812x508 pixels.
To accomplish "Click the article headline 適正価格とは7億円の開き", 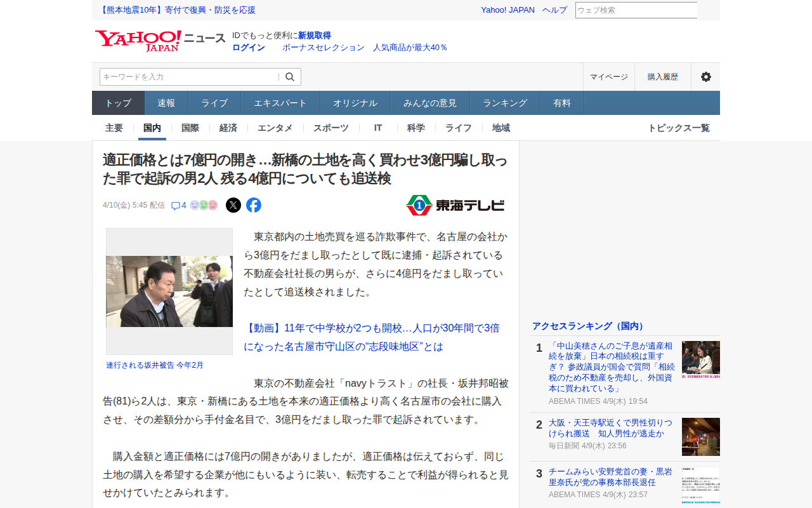I will click(305, 169).
